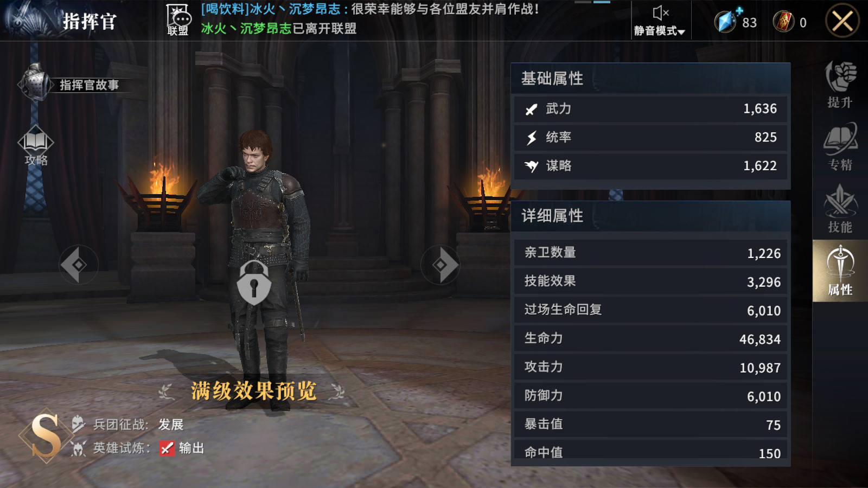868x488 pixels.
Task: Switch to the 专精 mastery tab
Action: click(x=840, y=147)
